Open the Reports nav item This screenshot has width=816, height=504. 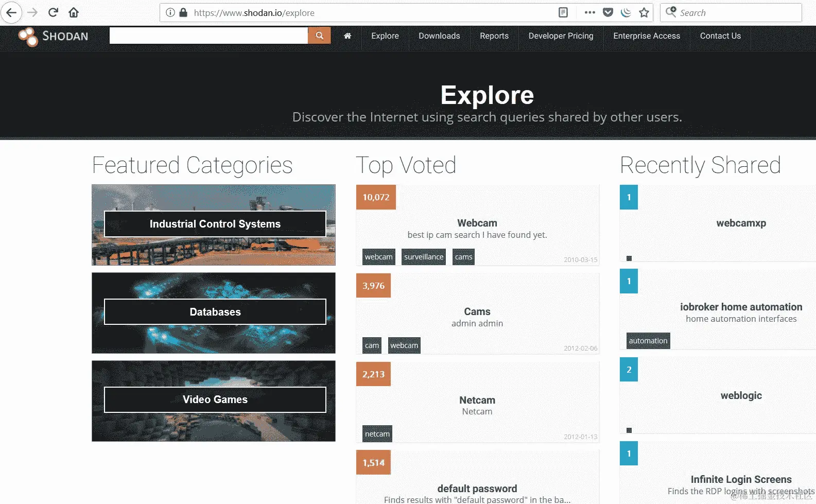pyautogui.click(x=494, y=36)
